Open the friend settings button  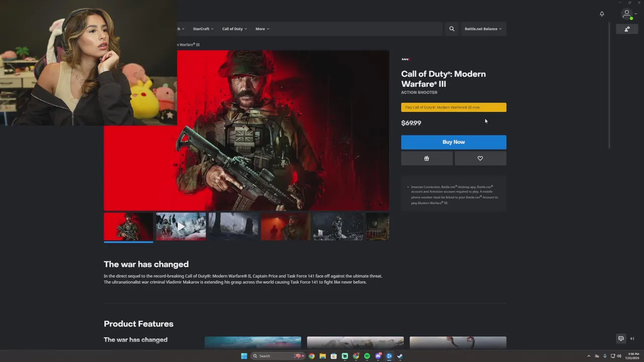coord(627,29)
